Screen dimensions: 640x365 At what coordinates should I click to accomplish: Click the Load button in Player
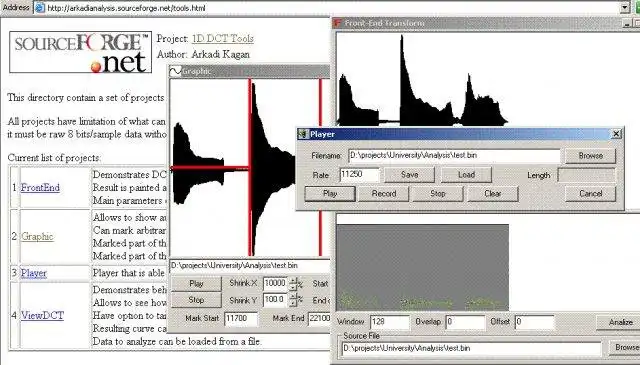[466, 175]
